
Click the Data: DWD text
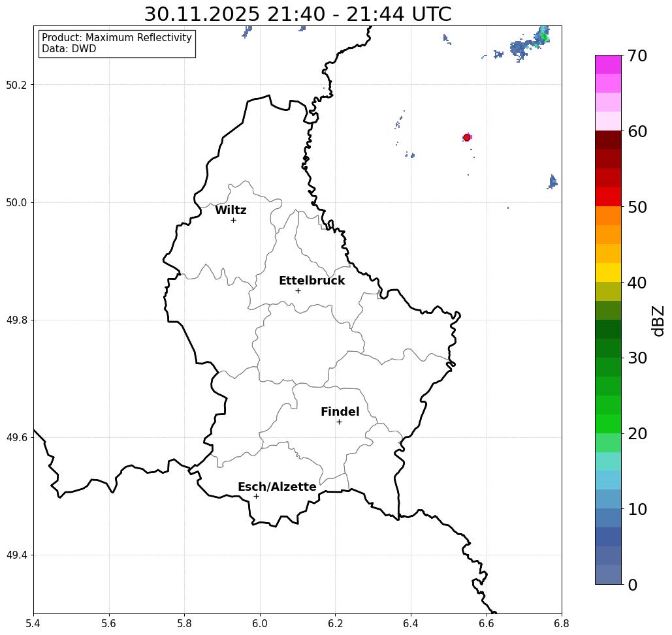click(69, 49)
